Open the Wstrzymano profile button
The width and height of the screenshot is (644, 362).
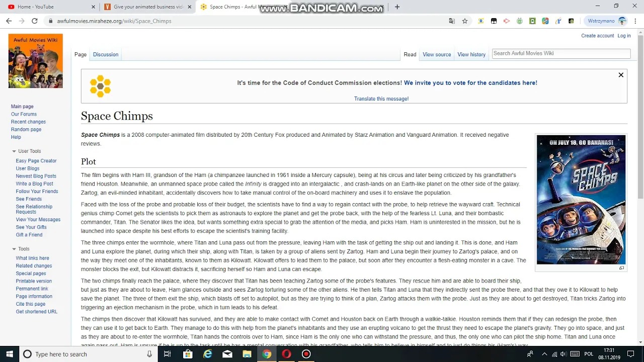click(607, 21)
